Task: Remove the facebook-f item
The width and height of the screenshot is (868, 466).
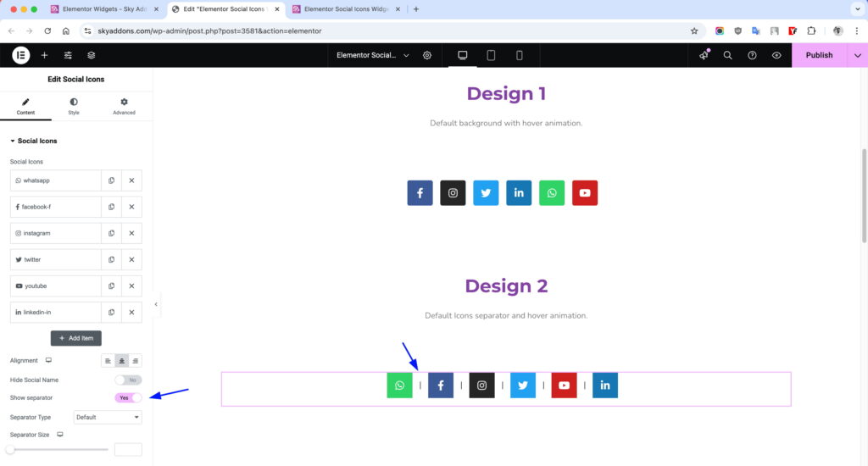Action: (131, 207)
